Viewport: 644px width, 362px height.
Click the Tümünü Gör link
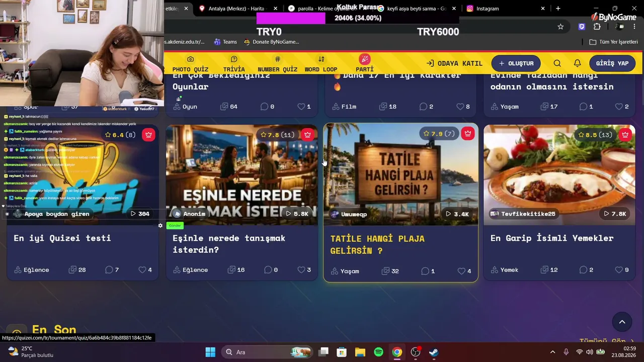pos(607,341)
